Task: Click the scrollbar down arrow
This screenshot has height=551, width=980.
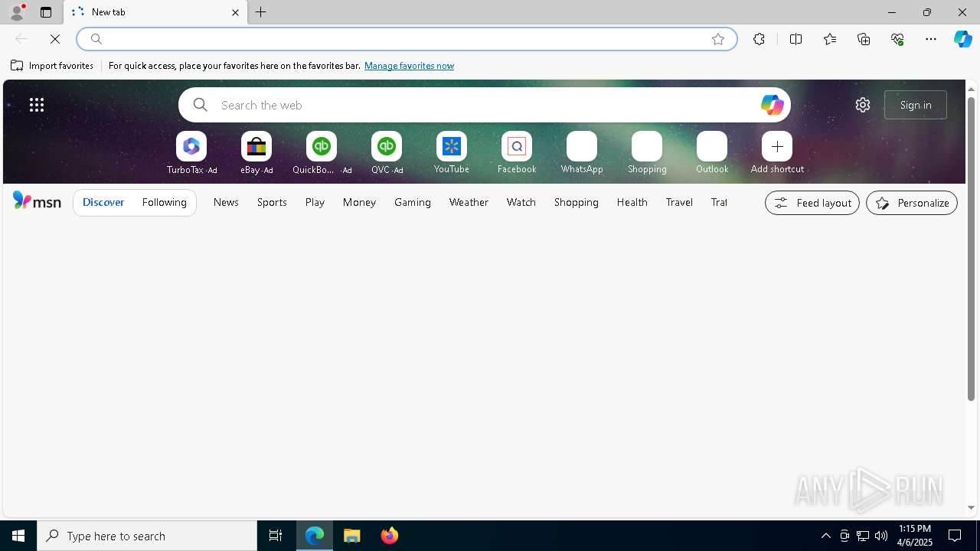Action: click(971, 507)
